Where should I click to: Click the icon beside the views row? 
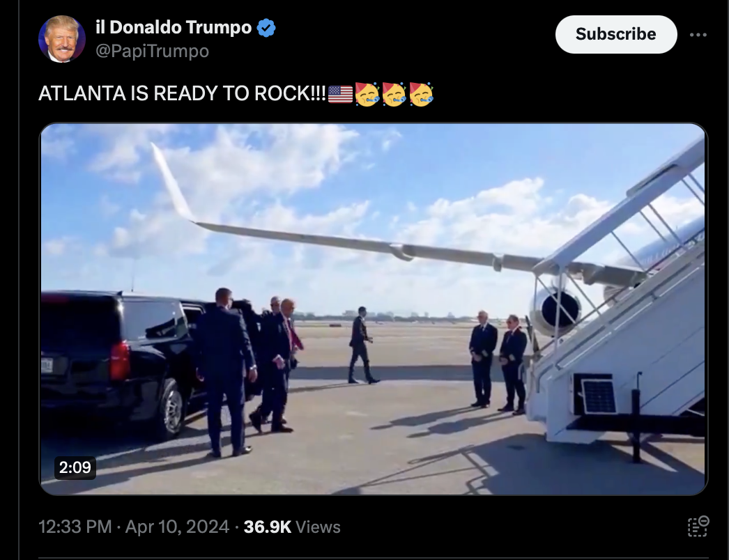point(698,527)
